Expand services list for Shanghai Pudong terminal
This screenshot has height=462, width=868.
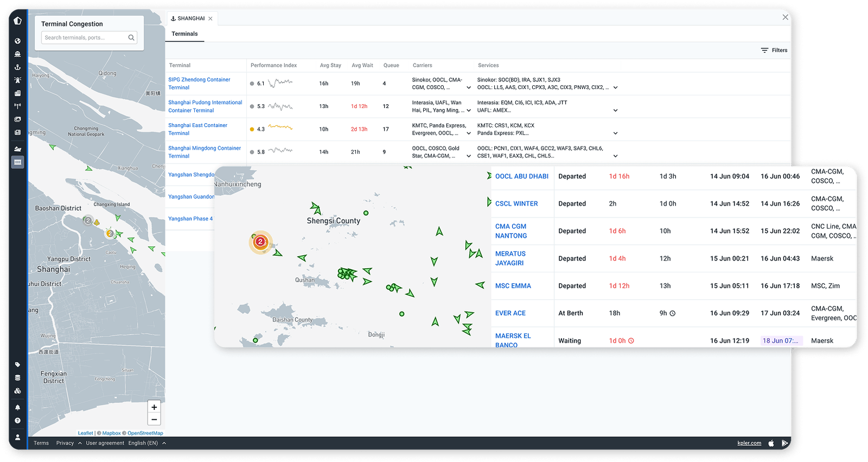coord(615,110)
